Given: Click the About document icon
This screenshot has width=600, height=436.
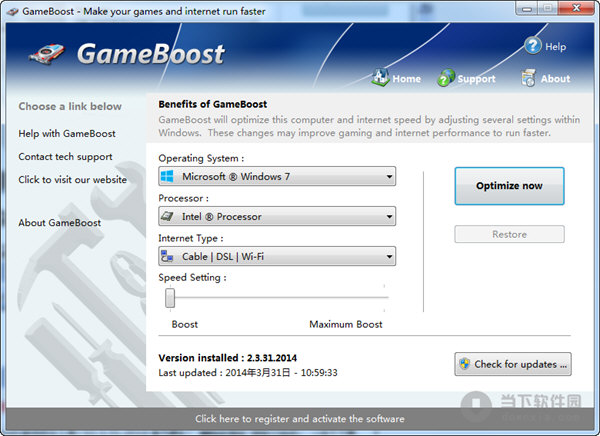Looking at the screenshot, I should (x=528, y=78).
